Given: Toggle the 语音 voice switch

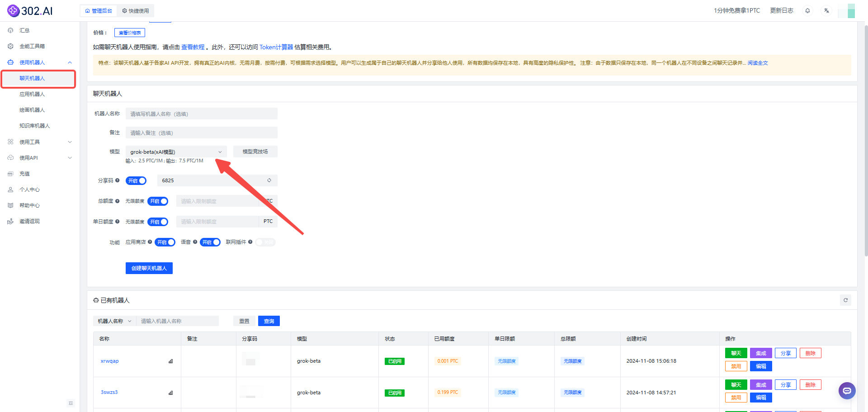Looking at the screenshot, I should [x=210, y=242].
